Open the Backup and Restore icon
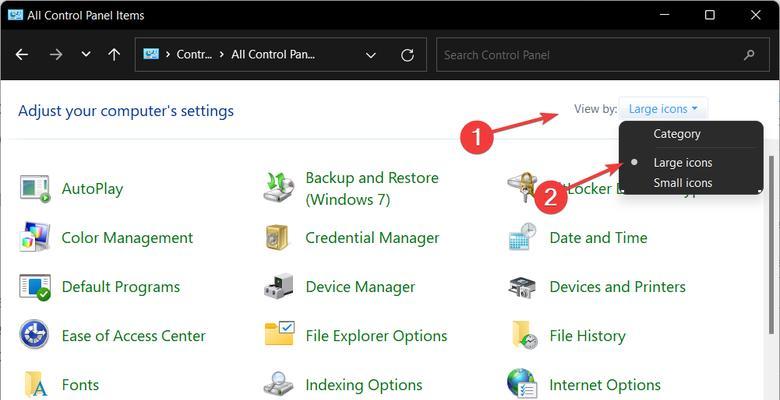Viewport: 780px width, 400px height. tap(279, 187)
